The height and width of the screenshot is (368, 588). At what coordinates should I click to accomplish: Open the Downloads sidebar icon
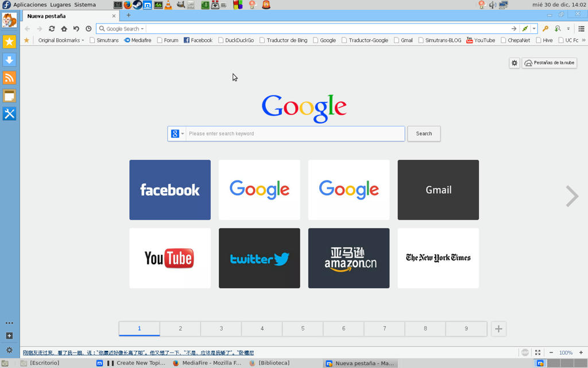tap(9, 59)
